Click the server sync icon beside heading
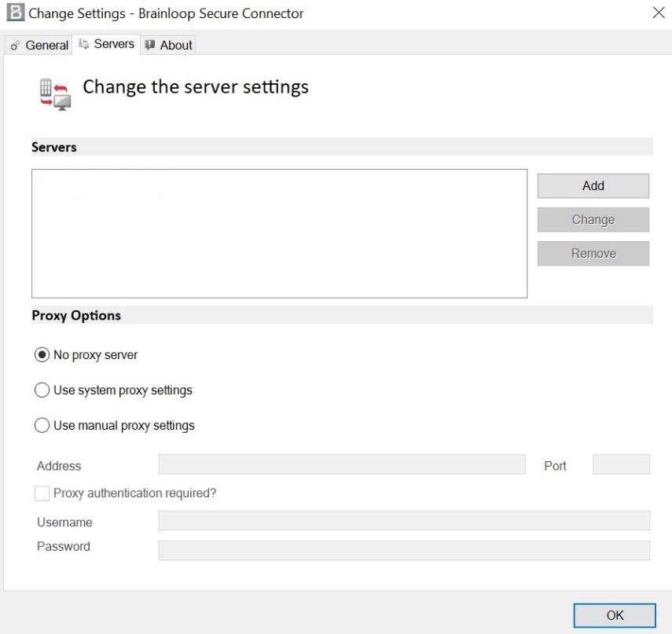This screenshot has height=634, width=672. pyautogui.click(x=55, y=94)
